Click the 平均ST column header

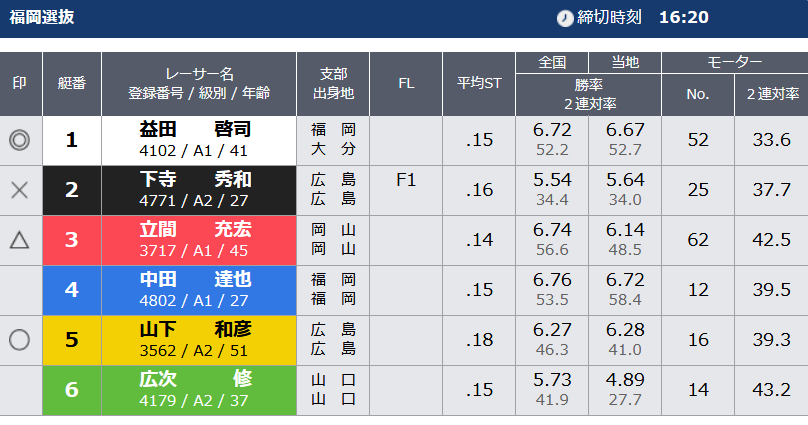pos(479,83)
